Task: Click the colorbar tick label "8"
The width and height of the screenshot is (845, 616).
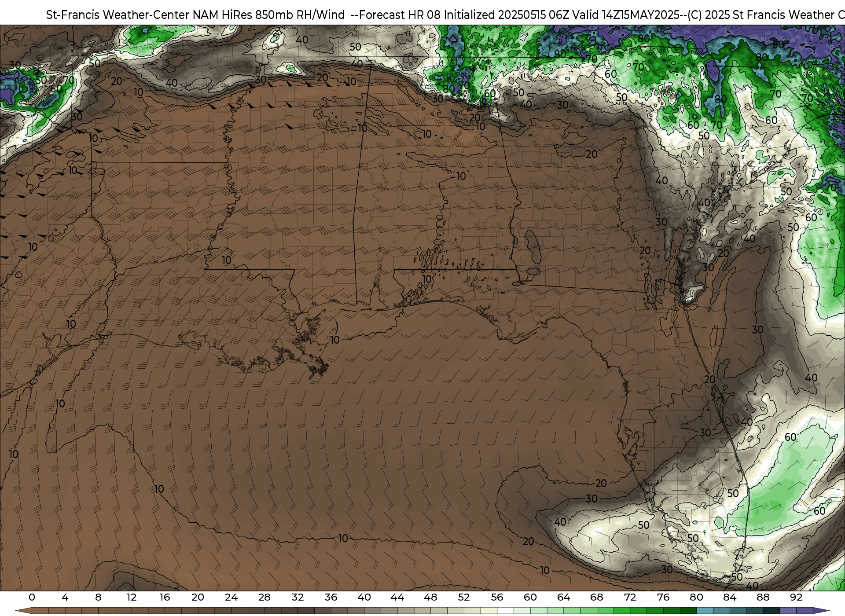Action: [98, 597]
